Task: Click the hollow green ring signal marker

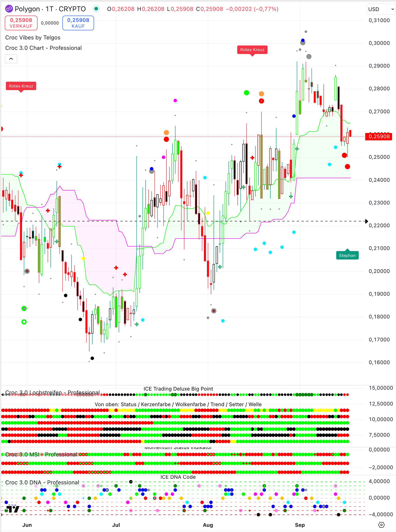Action: point(24,322)
